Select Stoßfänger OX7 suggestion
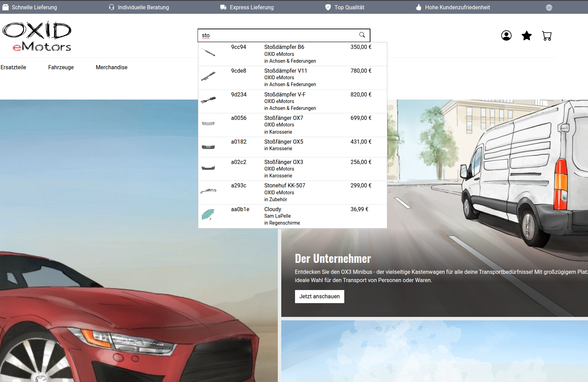 click(x=293, y=125)
